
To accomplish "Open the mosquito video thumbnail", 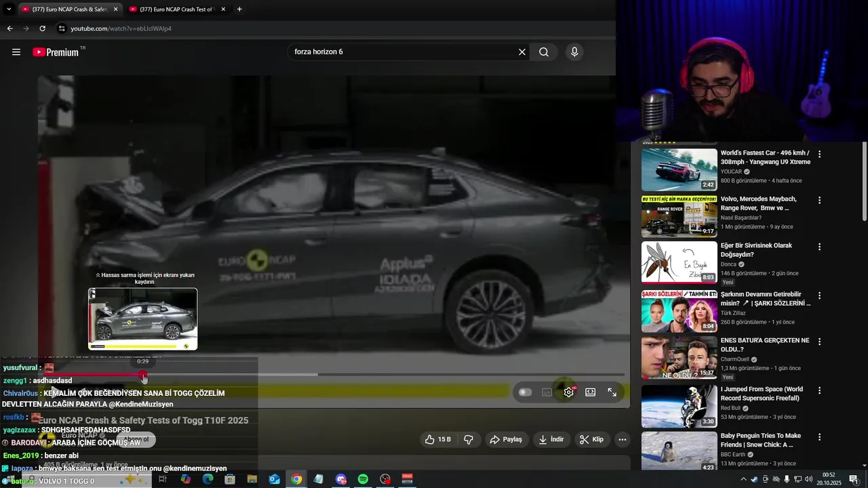I will point(679,262).
